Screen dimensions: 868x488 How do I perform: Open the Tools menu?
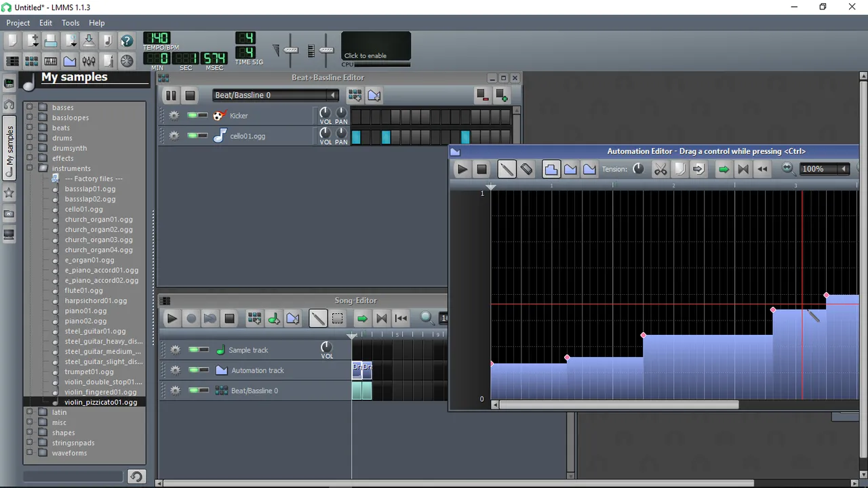pos(71,23)
